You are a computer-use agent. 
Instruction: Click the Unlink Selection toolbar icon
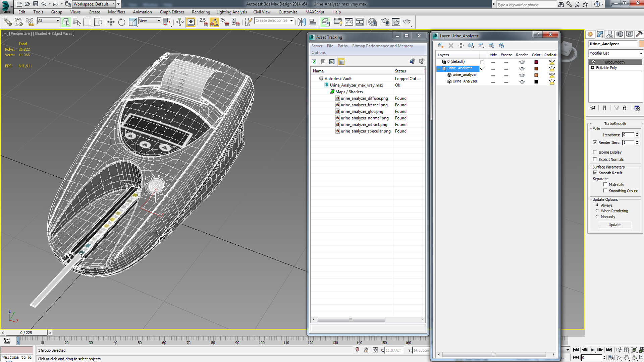(18, 22)
